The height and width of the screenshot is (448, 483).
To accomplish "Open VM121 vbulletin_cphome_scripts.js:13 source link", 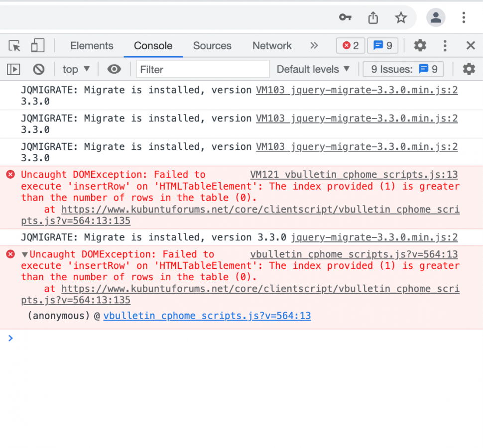I will pos(354,175).
